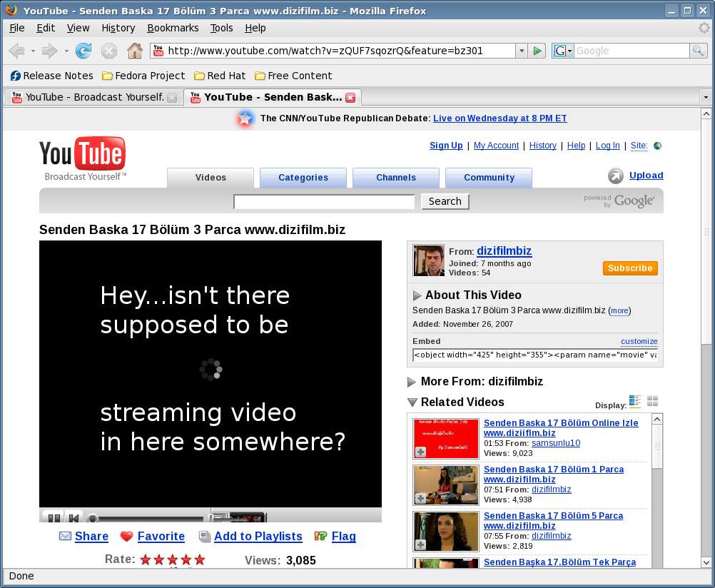The width and height of the screenshot is (715, 588).
Task: Reload the current page
Action: [x=83, y=51]
